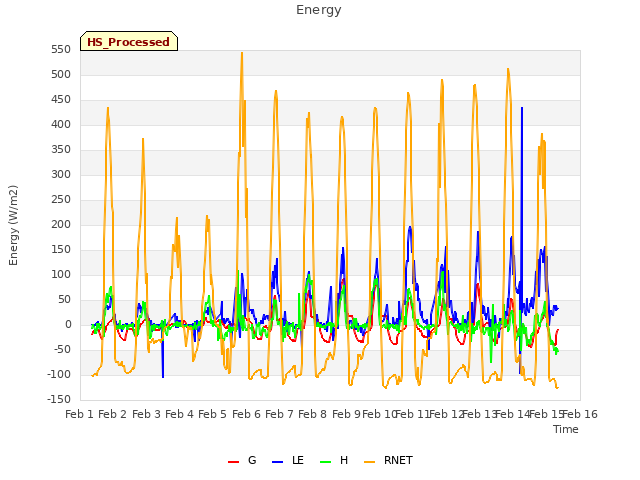Click the Feb 2 x-axis label
The height and width of the screenshot is (480, 640).
pyautogui.click(x=113, y=414)
